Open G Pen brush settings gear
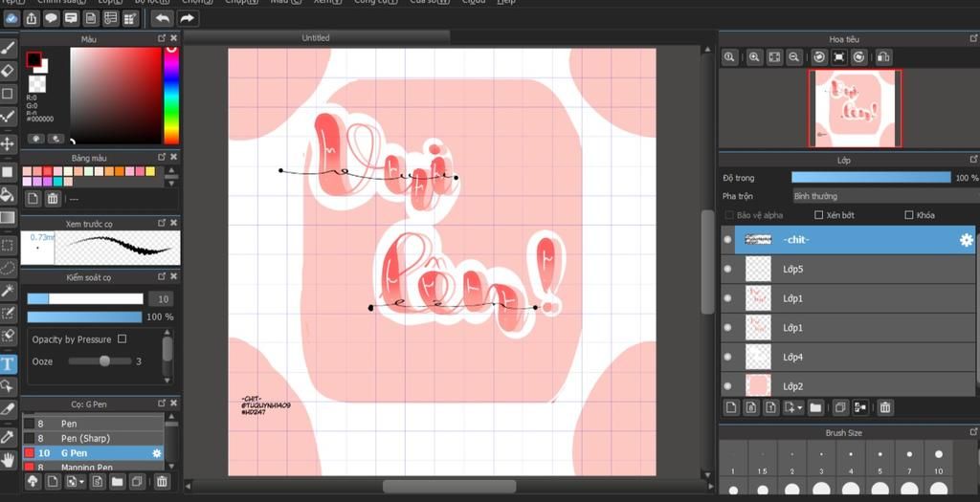The width and height of the screenshot is (980, 502). pyautogui.click(x=156, y=453)
